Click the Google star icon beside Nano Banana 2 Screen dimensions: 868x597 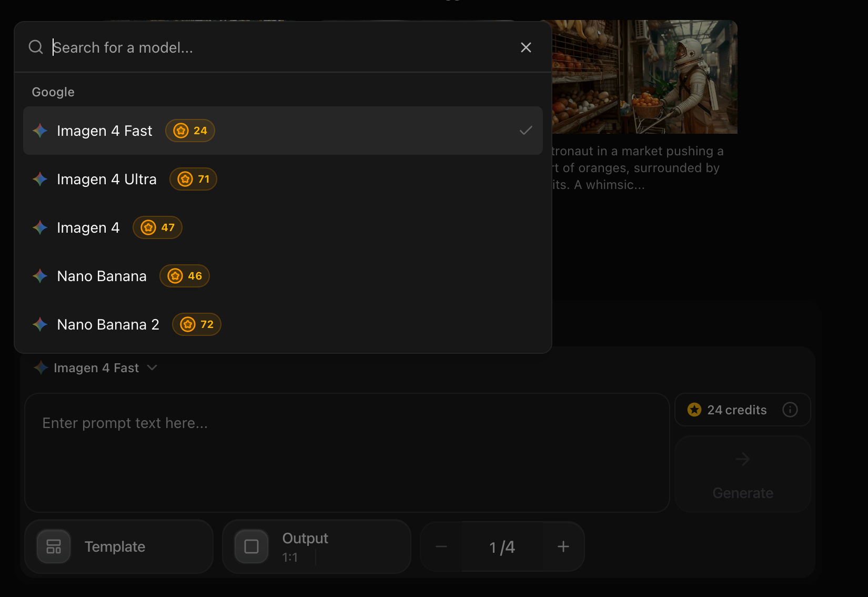coord(40,324)
